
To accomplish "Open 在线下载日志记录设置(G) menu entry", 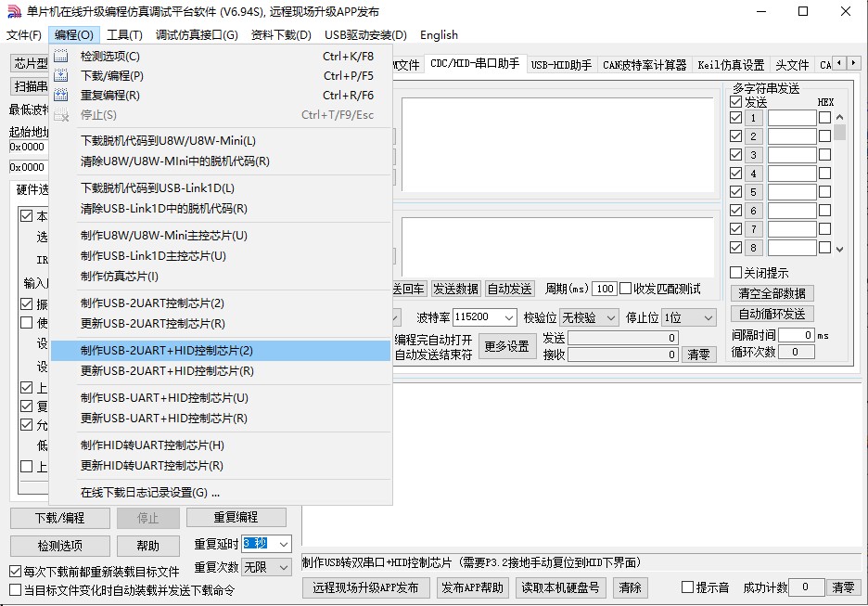I will (221, 493).
